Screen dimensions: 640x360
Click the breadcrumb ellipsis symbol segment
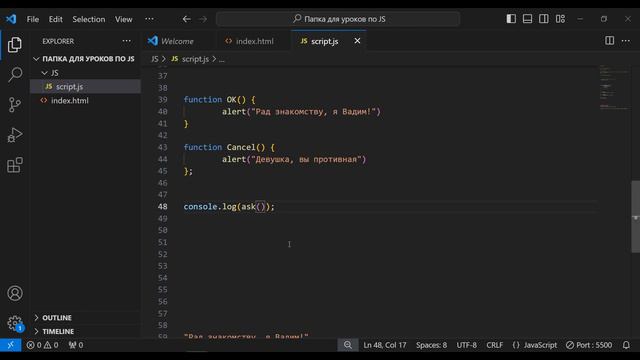[x=222, y=59]
